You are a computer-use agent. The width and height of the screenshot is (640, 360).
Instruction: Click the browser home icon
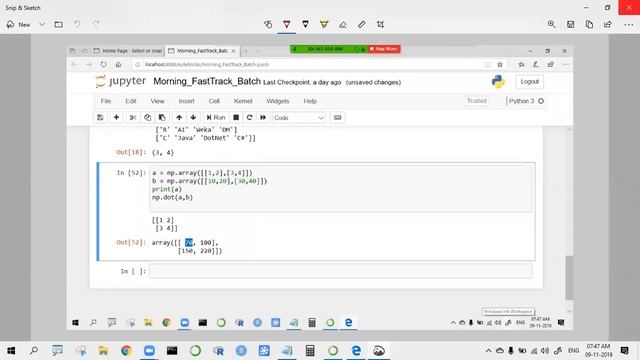point(118,64)
